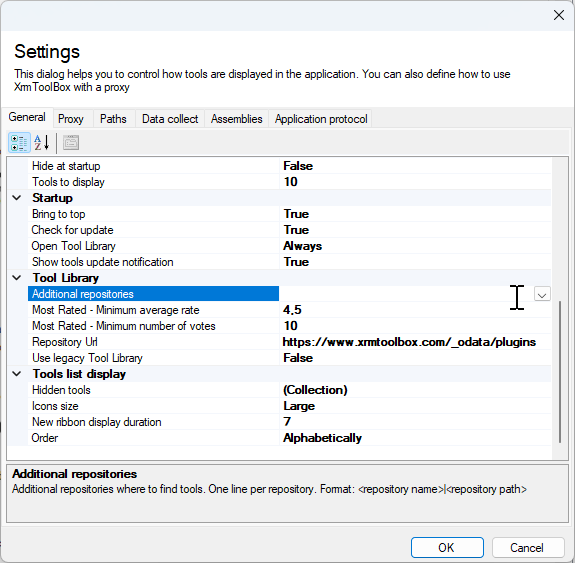Open the Application protocol tab

click(x=321, y=119)
